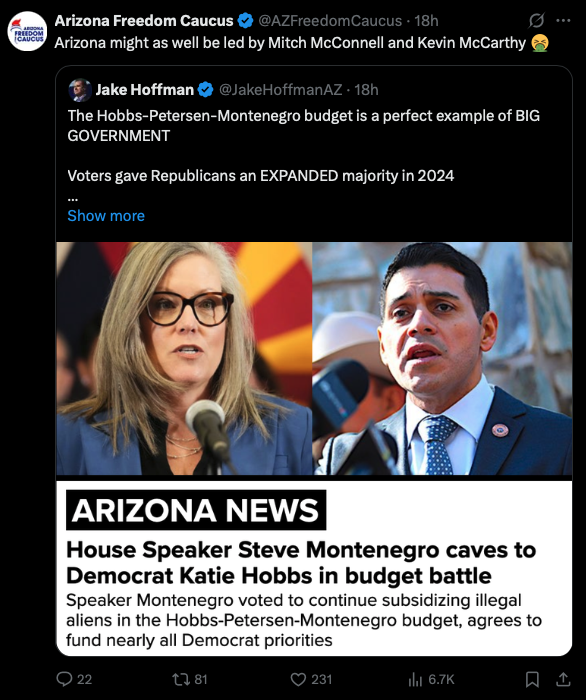Open the three-dot more options menu

coord(563,21)
